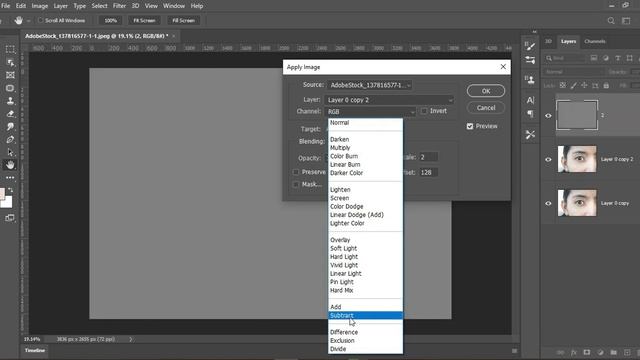
Task: Filter layers by type kind
Action: click(x=618, y=58)
